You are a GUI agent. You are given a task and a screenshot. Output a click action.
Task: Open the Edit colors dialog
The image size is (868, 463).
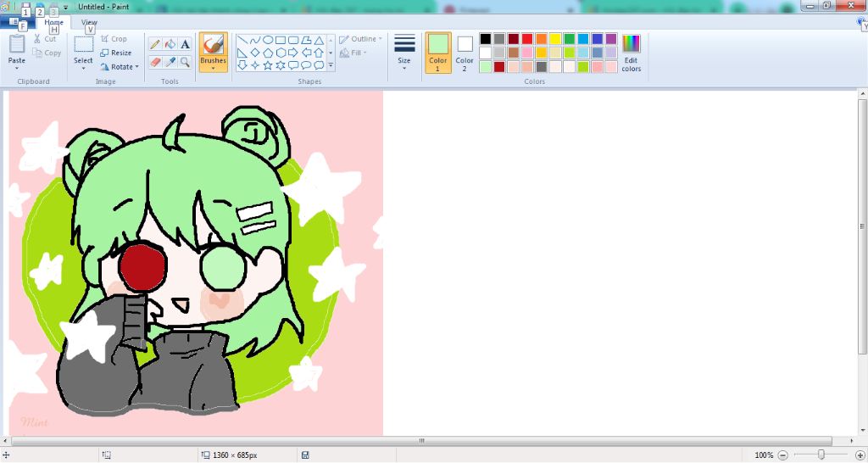pos(631,53)
